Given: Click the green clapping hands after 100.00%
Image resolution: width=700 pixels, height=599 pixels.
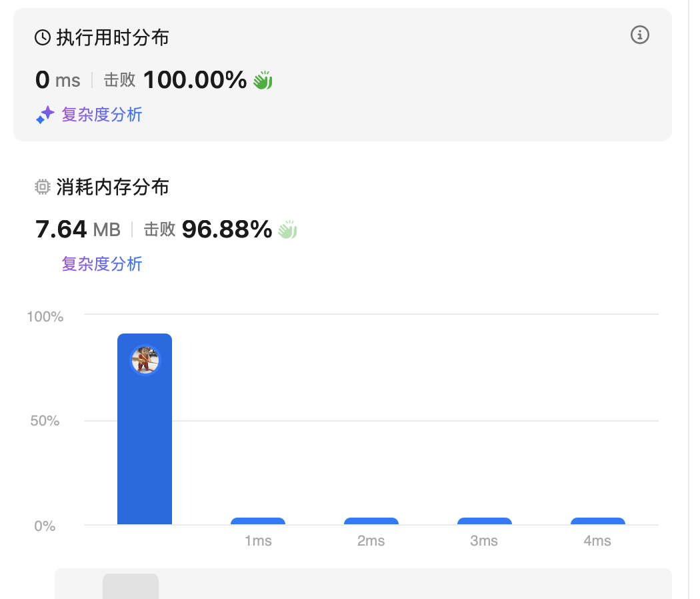Looking at the screenshot, I should coord(263,81).
